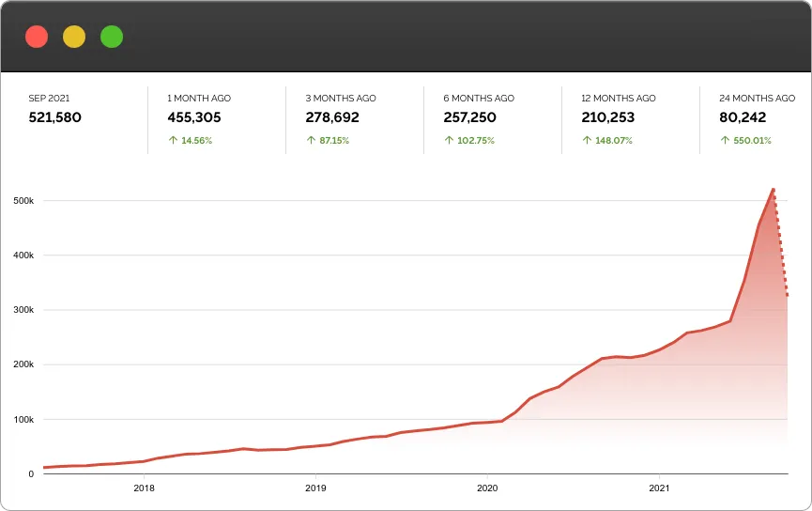The width and height of the screenshot is (812, 511).
Task: Click the chart line's highest peak point
Action: [x=773, y=190]
